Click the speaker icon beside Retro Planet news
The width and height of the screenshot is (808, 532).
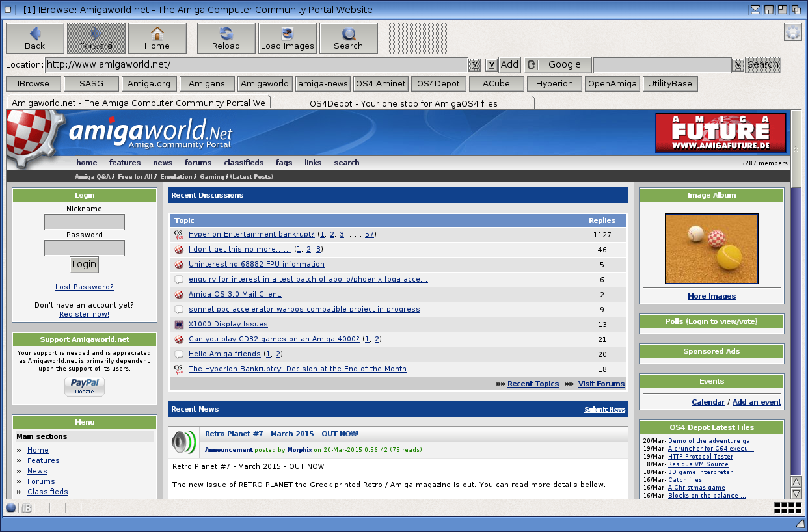tap(184, 443)
